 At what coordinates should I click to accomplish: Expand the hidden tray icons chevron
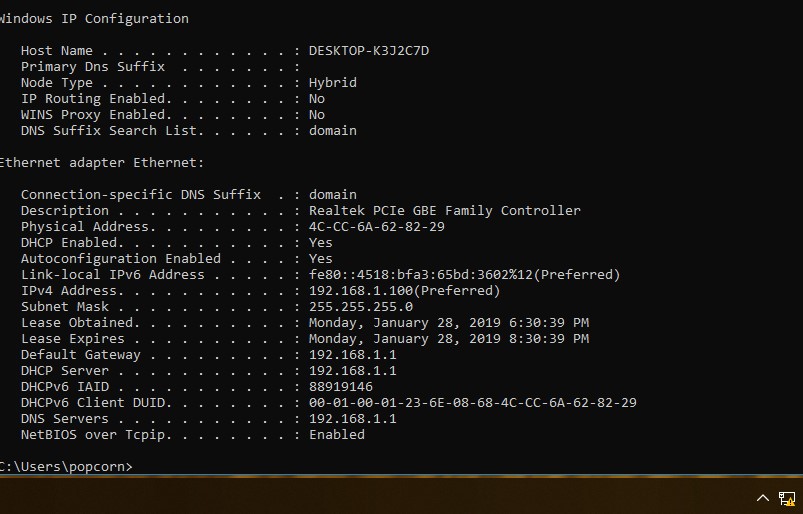[763, 497]
